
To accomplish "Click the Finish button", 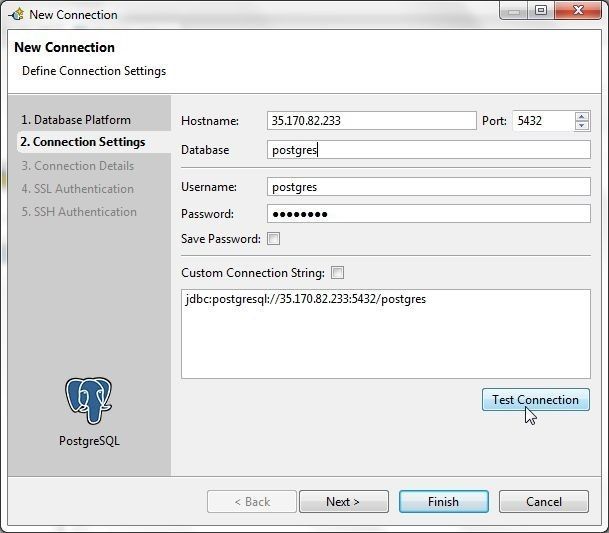I will [444, 502].
